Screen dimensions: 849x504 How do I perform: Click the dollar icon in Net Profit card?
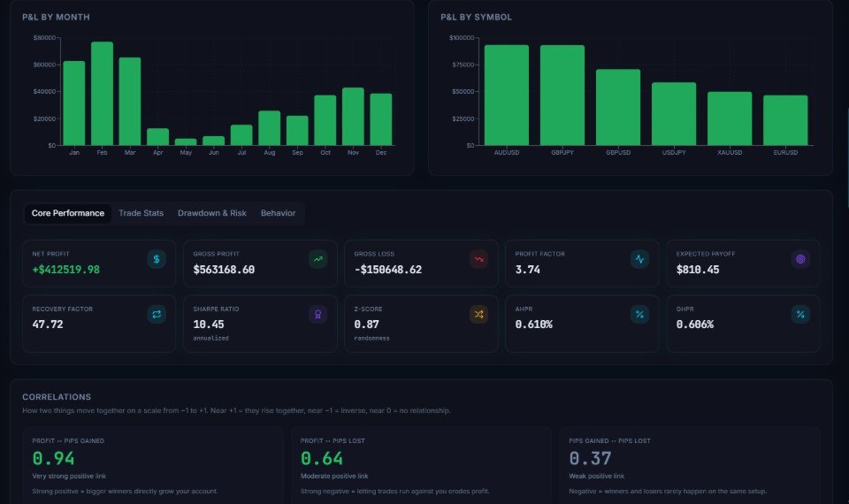[x=157, y=259]
